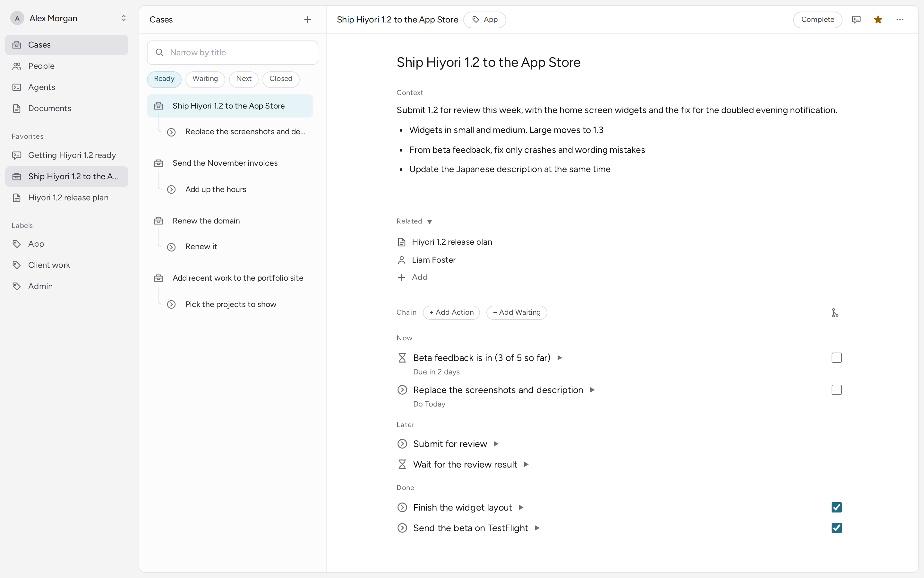Click the Admin label tag icon
924x578 pixels.
(17, 286)
